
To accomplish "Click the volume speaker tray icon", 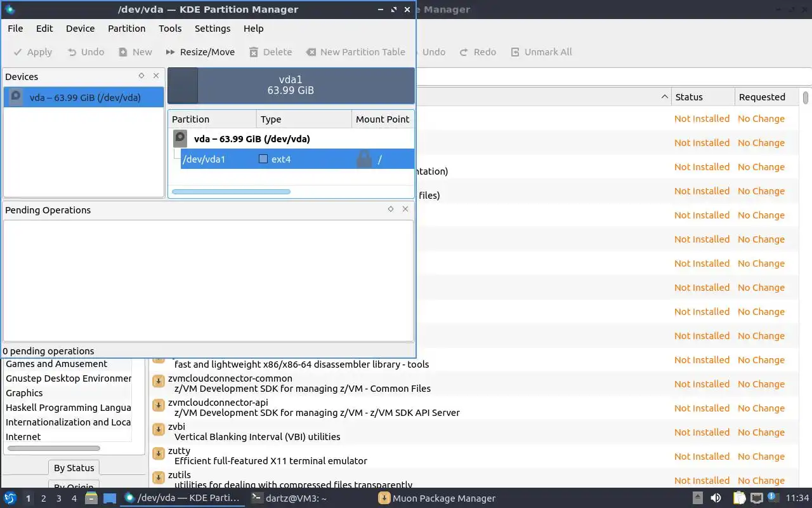I will click(x=716, y=498).
